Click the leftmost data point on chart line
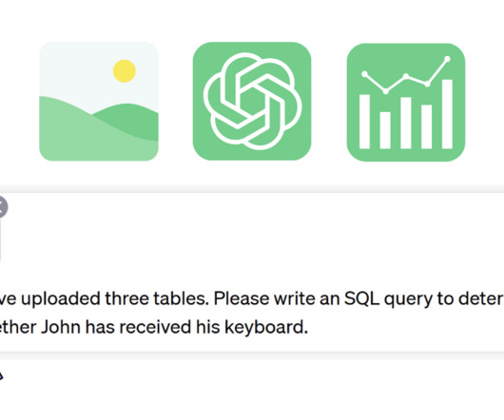 (364, 74)
